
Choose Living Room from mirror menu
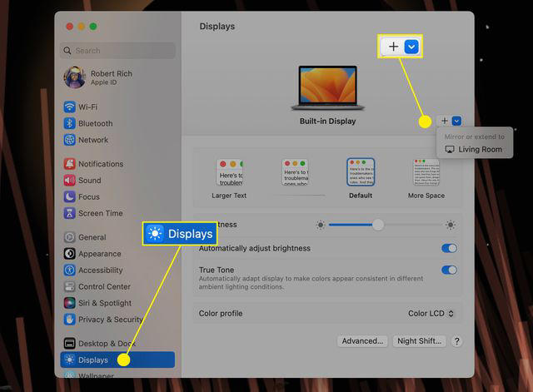474,150
